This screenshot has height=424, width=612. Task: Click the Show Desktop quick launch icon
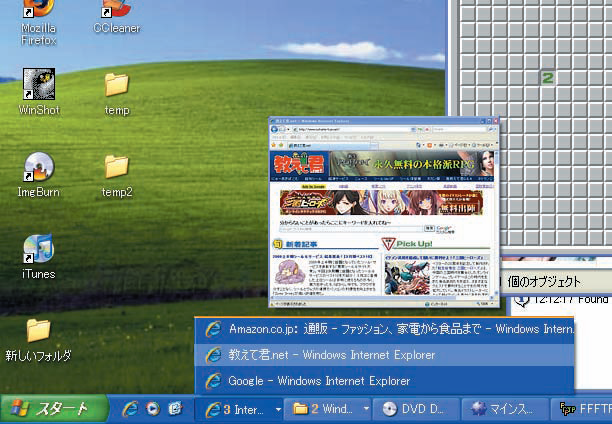tap(175, 409)
